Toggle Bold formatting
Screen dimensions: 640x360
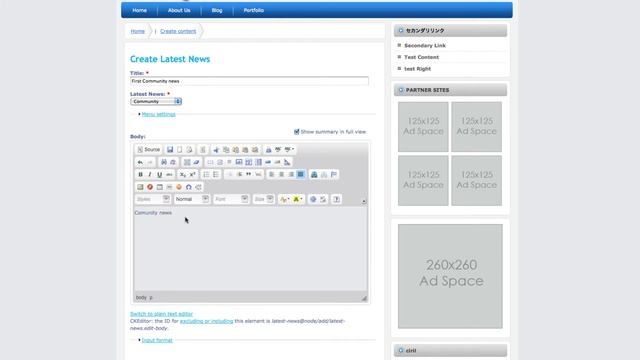pyautogui.click(x=140, y=175)
